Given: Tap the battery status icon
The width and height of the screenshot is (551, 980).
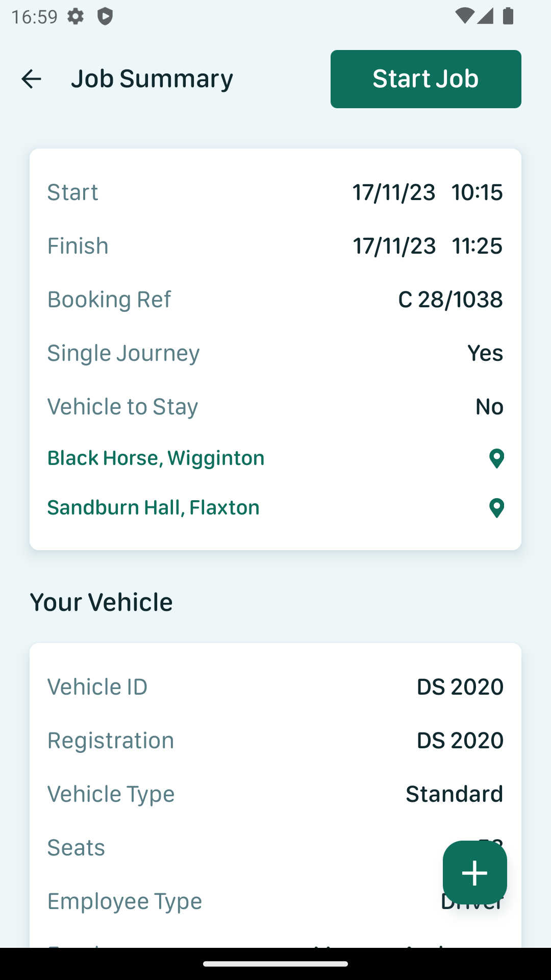Looking at the screenshot, I should 508,16.
